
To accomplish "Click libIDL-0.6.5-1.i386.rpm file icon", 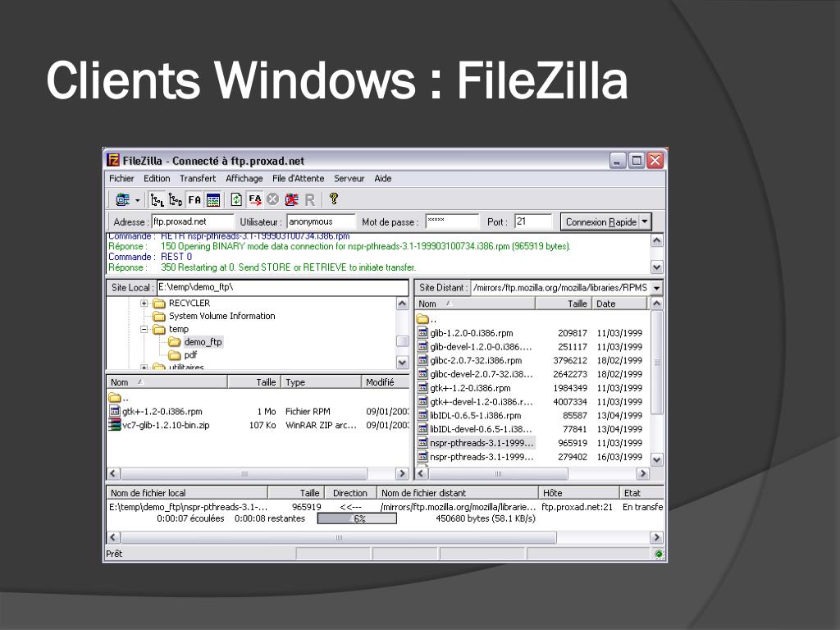I will pyautogui.click(x=422, y=415).
